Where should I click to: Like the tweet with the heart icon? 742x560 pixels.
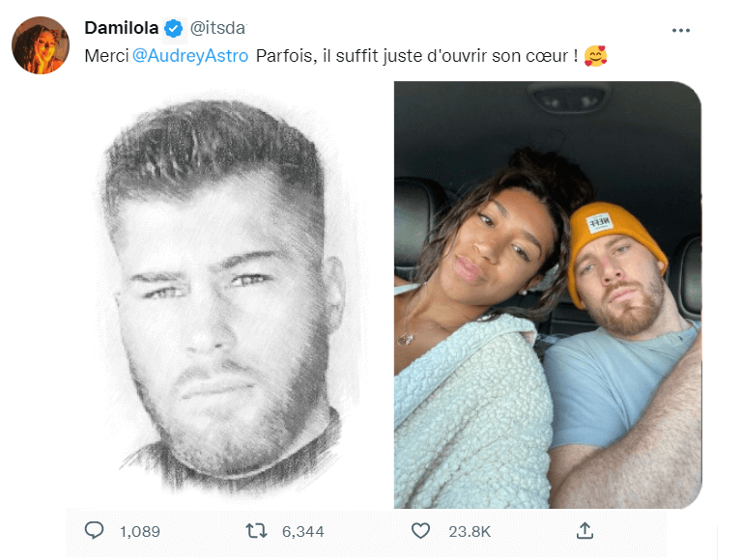(x=420, y=530)
